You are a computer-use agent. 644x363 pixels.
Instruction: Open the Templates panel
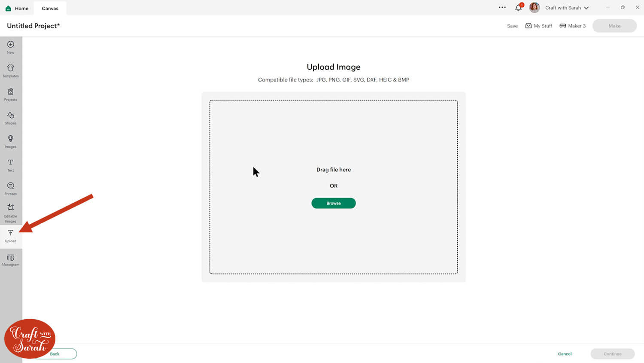[x=11, y=70]
